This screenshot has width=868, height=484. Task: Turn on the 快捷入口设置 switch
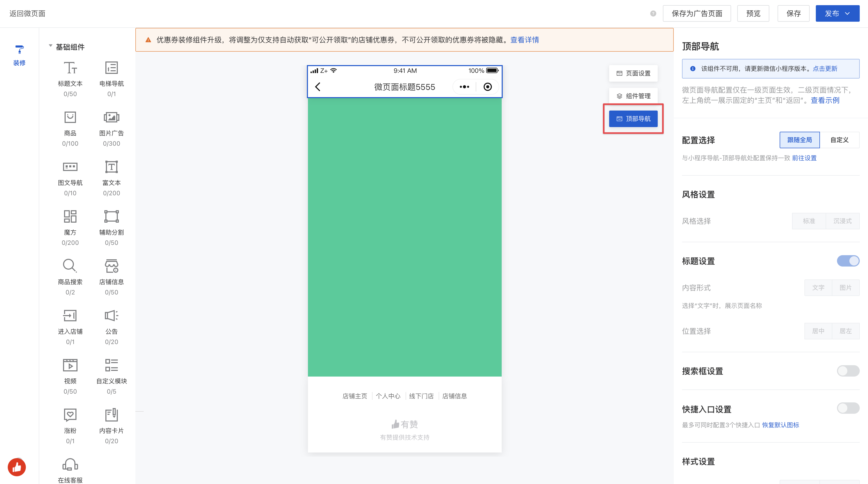pyautogui.click(x=848, y=408)
